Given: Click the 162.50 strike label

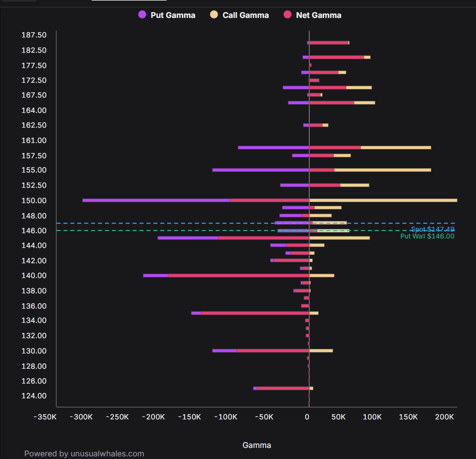Looking at the screenshot, I should point(34,125).
